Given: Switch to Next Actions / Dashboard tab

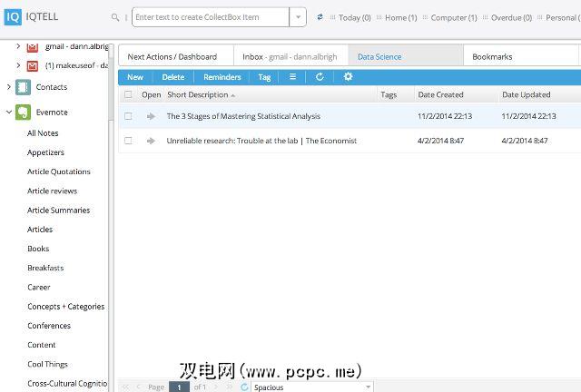Looking at the screenshot, I should (x=175, y=56).
